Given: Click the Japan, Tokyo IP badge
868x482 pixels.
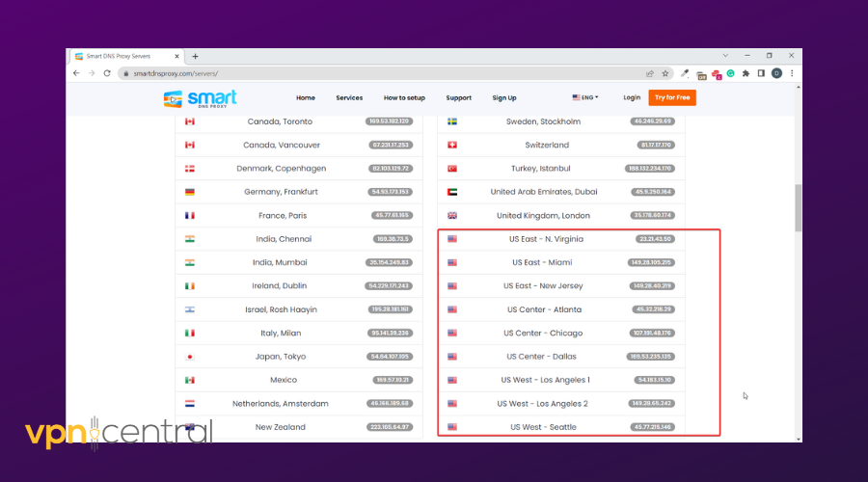Looking at the screenshot, I should 390,357.
